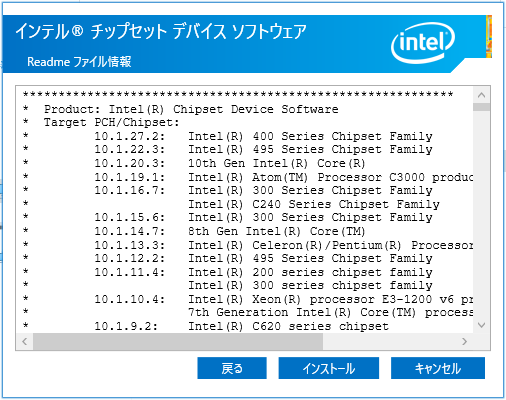Click the C620 series chipset line
The image size is (506, 400).
point(241,326)
